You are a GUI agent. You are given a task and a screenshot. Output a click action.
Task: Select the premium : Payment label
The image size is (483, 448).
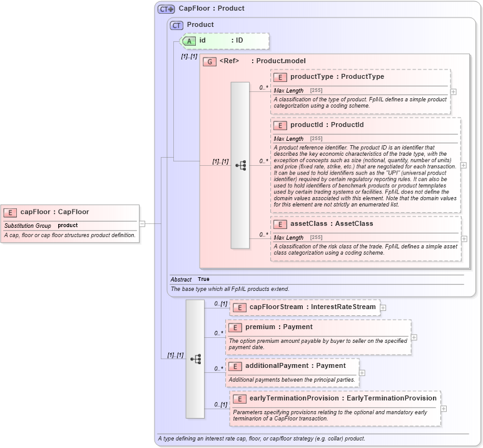(279, 327)
